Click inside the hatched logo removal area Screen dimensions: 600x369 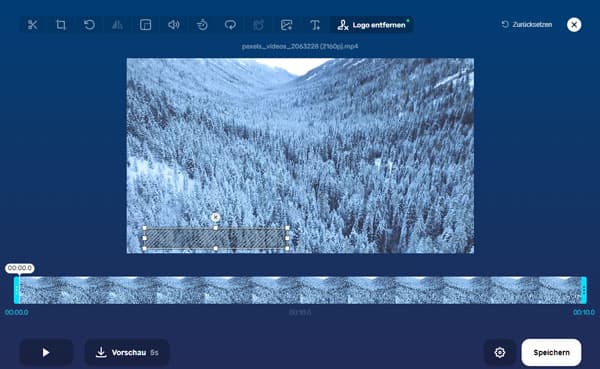[216, 238]
